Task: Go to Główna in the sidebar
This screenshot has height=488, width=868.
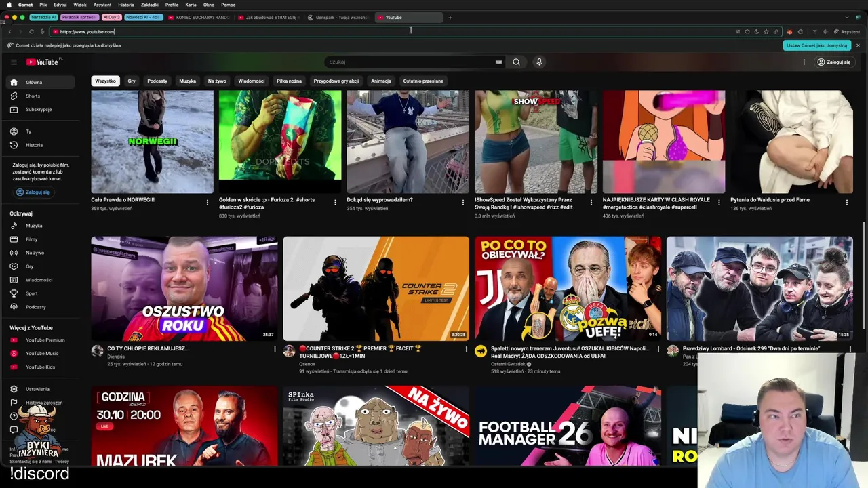Action: (41, 82)
